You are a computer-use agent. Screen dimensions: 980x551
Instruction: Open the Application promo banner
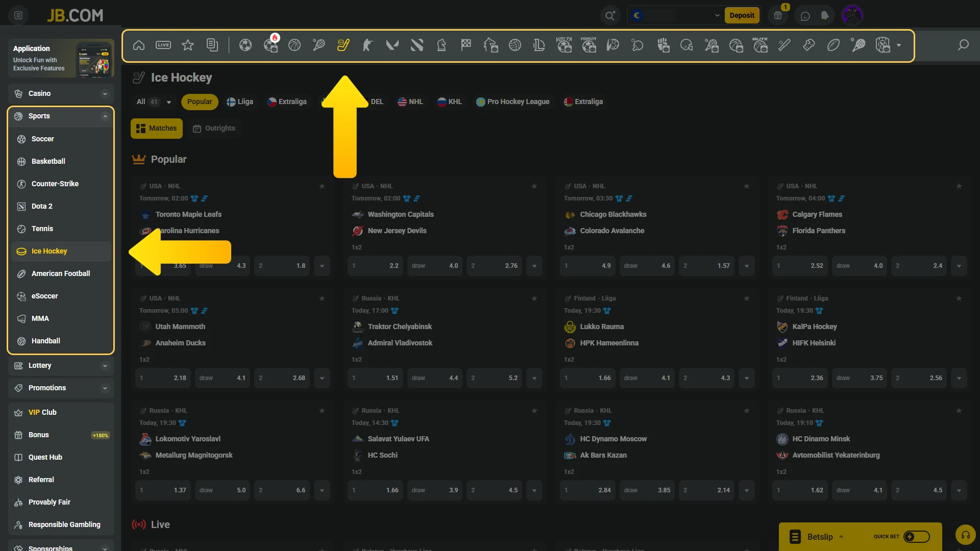[61, 58]
